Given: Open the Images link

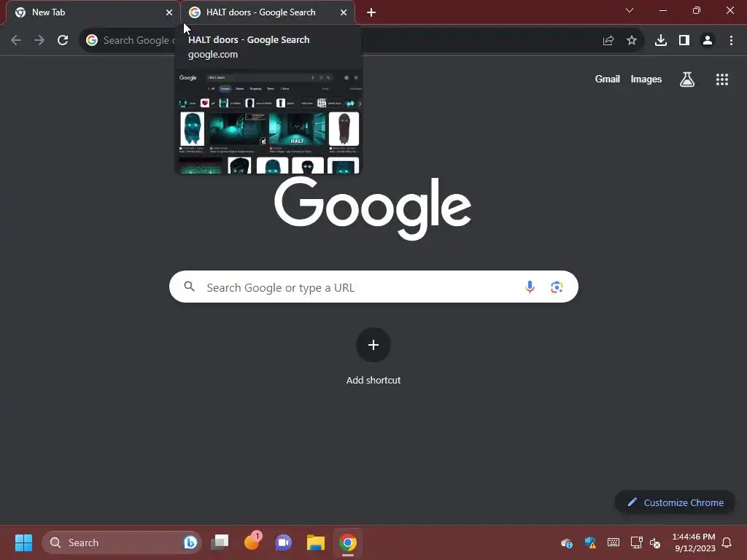Looking at the screenshot, I should tap(646, 79).
